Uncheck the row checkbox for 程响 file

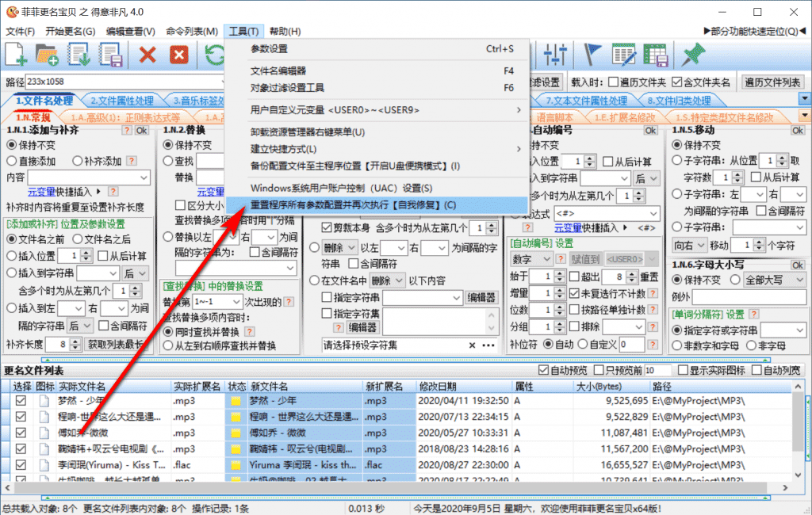click(x=21, y=417)
